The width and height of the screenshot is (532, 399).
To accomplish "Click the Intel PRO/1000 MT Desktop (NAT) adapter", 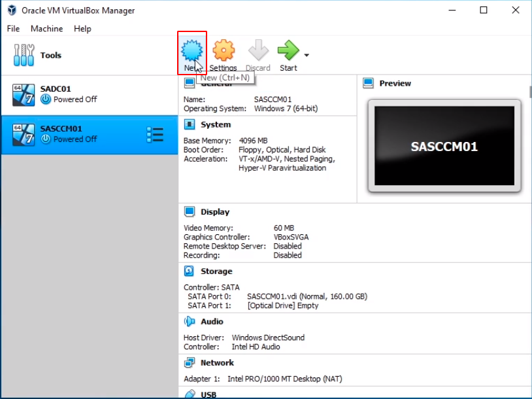I will [285, 379].
